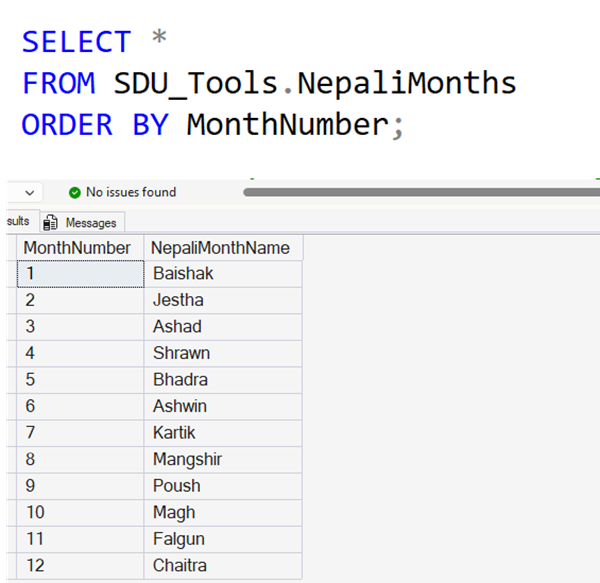Image resolution: width=600 pixels, height=583 pixels.
Task: Select the Falgun cell
Action: pos(223,539)
